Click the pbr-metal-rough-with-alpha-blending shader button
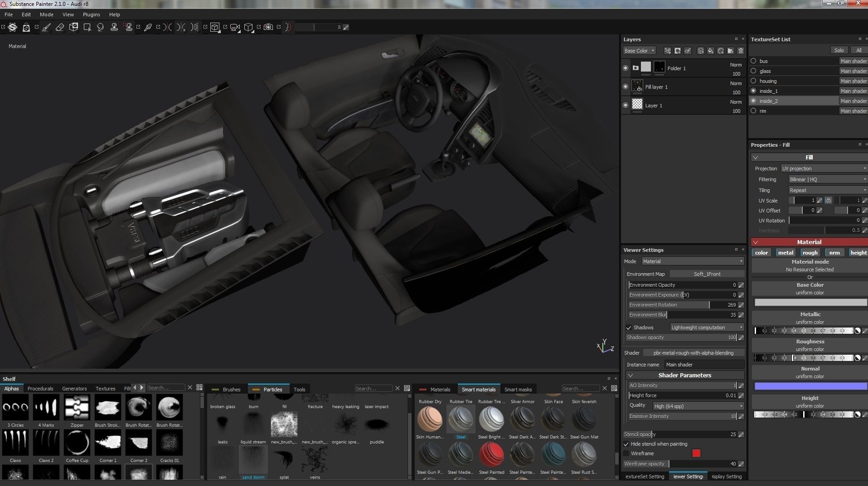 [x=693, y=353]
